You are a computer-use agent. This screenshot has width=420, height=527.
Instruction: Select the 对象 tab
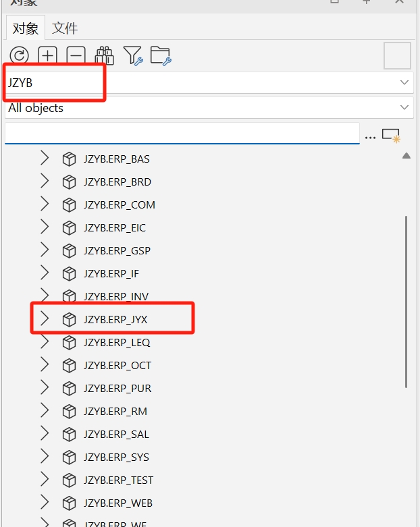coord(26,28)
